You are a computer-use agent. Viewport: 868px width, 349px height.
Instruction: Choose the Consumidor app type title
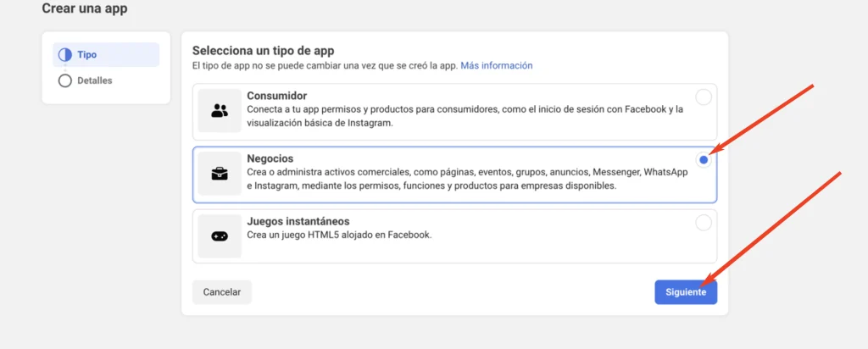coord(277,96)
